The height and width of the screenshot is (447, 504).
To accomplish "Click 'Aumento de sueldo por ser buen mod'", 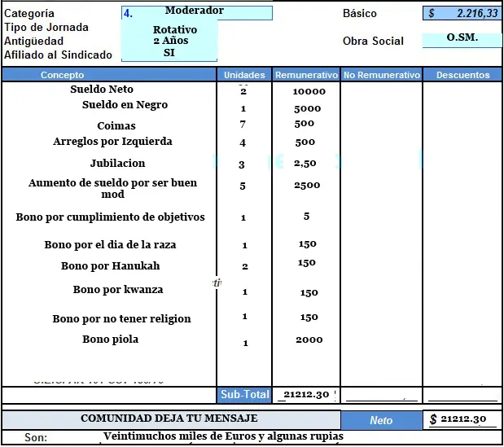I will pyautogui.click(x=112, y=188).
